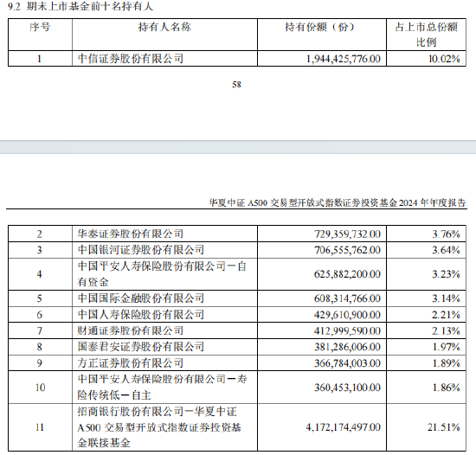Click row number 4 cell
This screenshot has width=476, height=455.
click(x=40, y=274)
